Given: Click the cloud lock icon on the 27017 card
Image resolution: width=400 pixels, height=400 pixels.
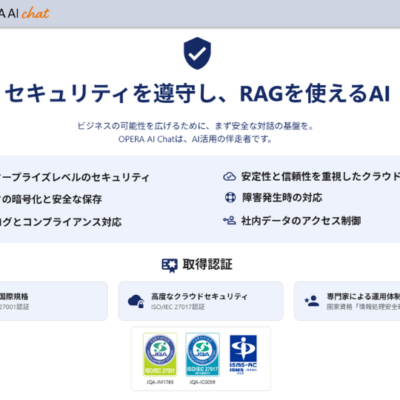Looking at the screenshot, I should [136, 301].
